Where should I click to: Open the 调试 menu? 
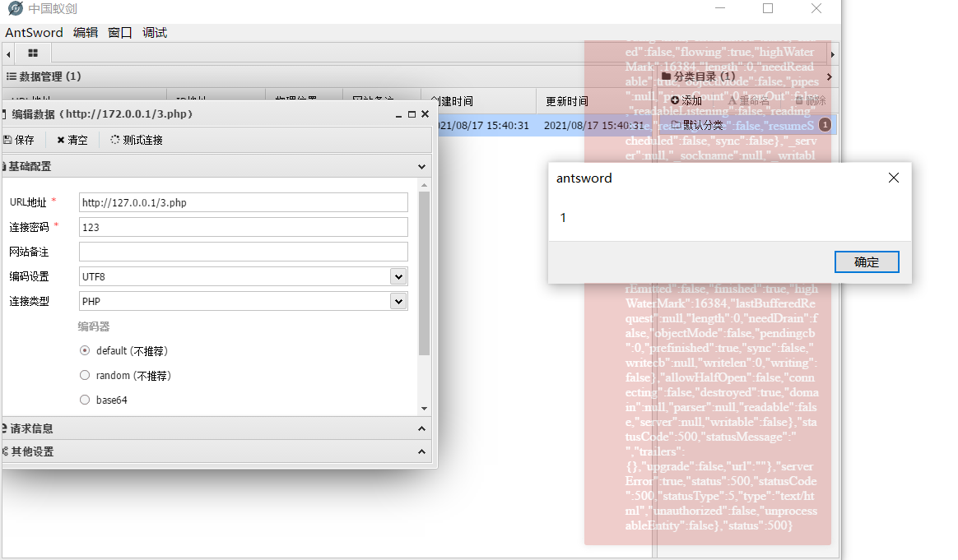tap(155, 33)
